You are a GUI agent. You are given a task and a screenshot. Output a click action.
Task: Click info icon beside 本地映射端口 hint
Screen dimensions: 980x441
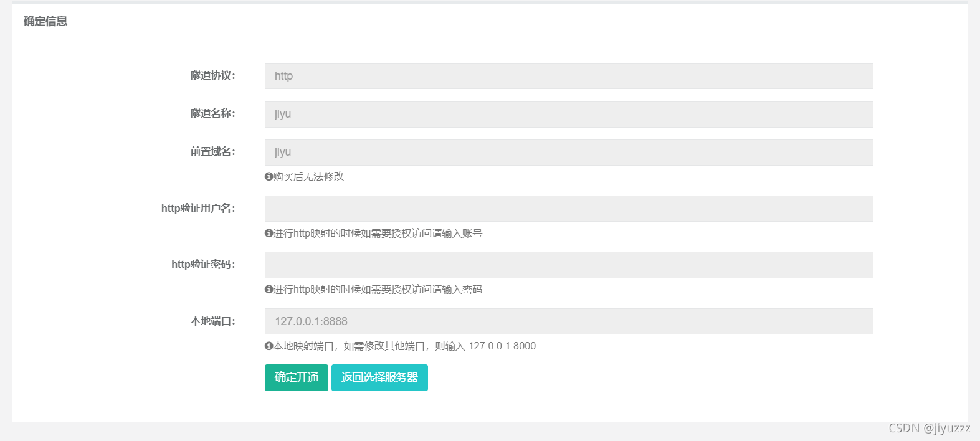[269, 346]
